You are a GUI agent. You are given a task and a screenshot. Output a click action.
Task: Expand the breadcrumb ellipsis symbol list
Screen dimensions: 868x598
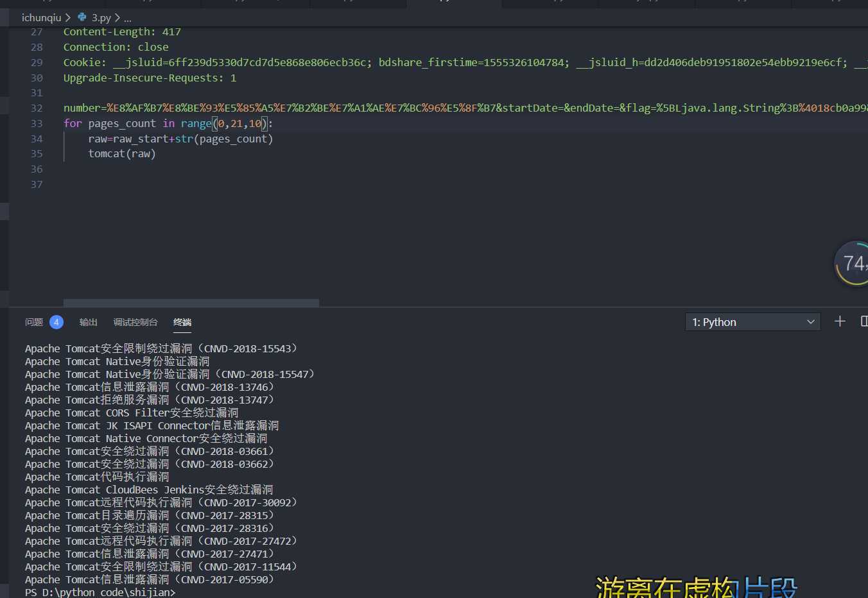point(127,18)
